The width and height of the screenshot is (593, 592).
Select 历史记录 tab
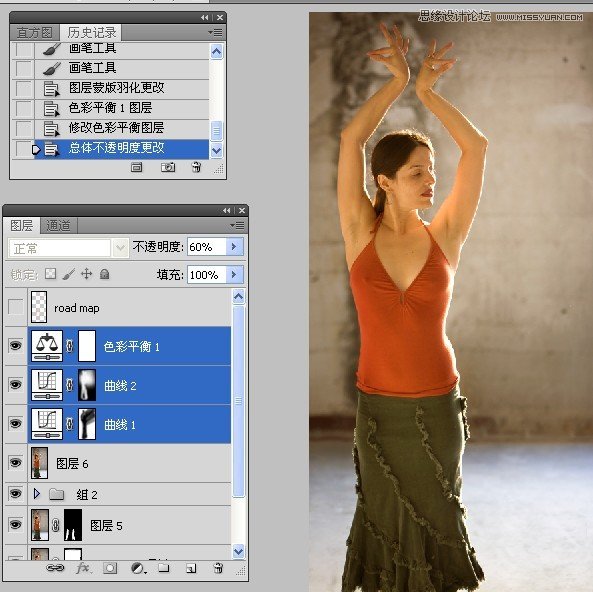click(92, 33)
